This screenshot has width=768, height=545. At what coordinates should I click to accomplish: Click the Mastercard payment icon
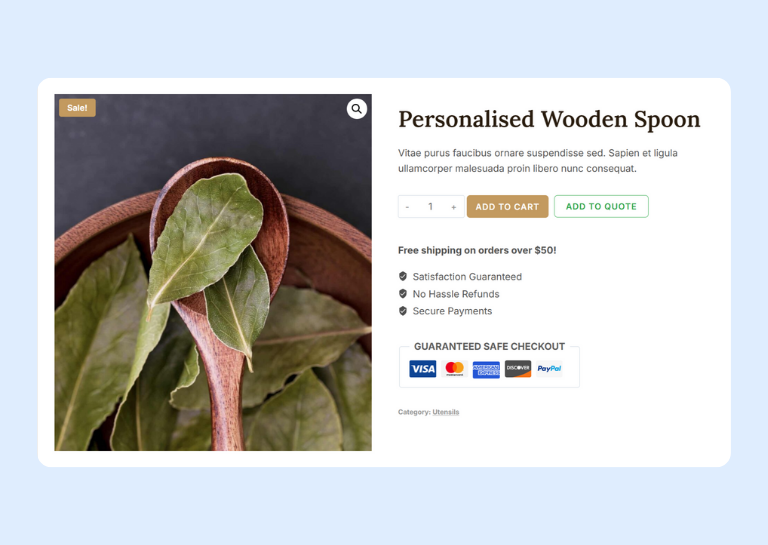455,369
